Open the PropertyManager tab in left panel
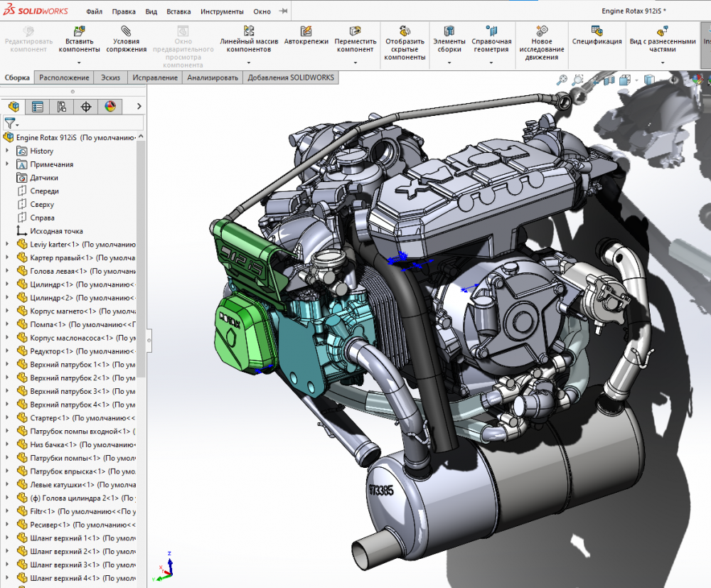 coord(38,107)
